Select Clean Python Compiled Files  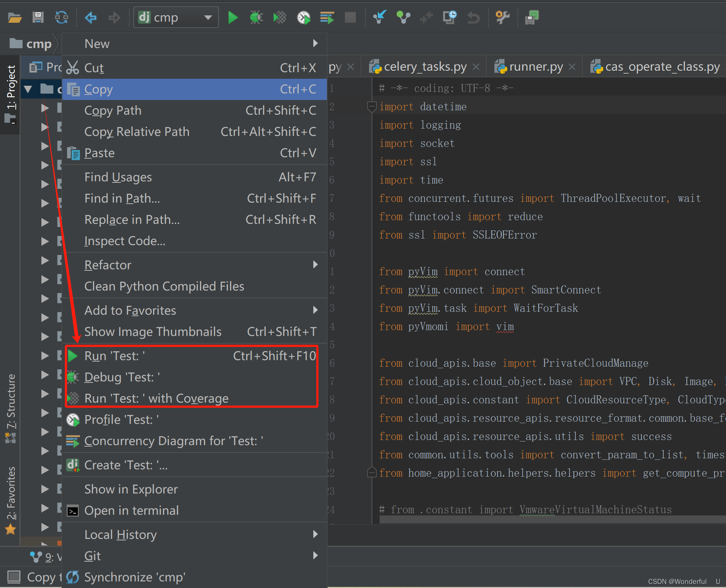pyautogui.click(x=195, y=286)
